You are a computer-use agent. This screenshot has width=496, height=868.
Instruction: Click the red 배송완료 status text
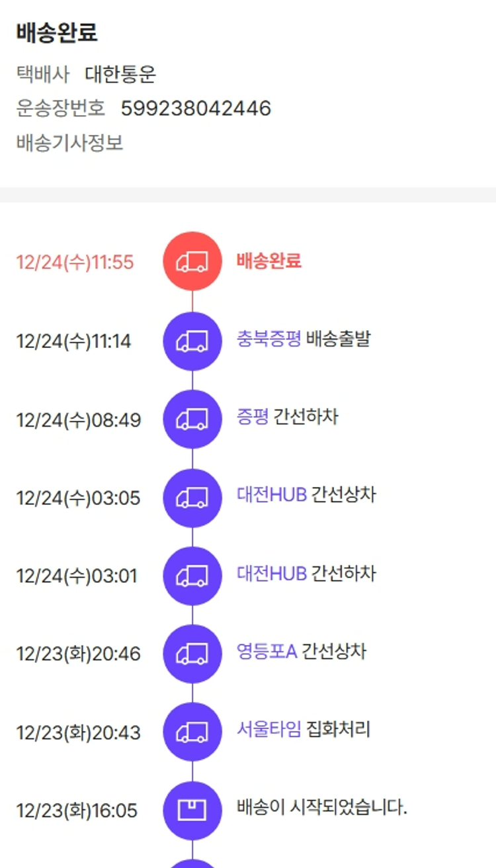click(x=269, y=261)
